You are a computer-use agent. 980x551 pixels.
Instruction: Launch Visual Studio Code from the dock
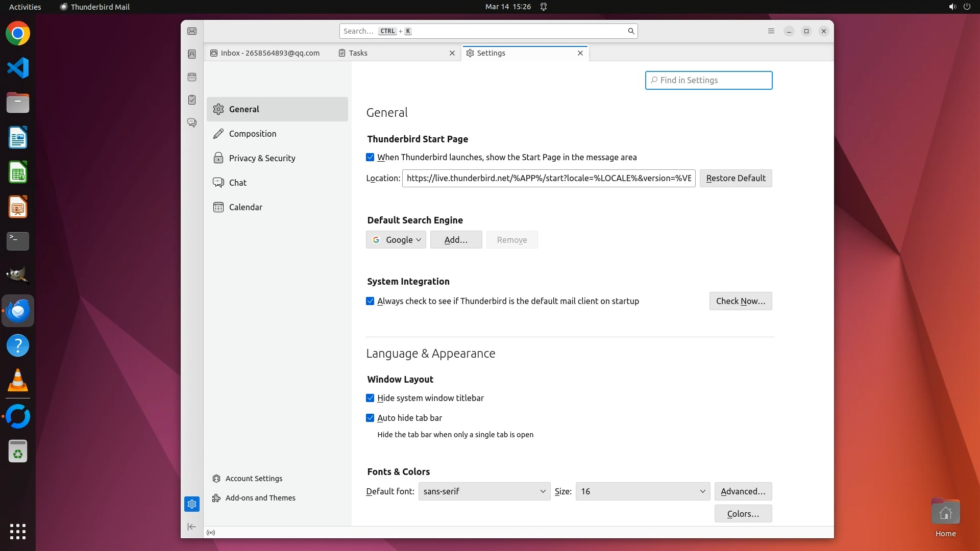[18, 68]
